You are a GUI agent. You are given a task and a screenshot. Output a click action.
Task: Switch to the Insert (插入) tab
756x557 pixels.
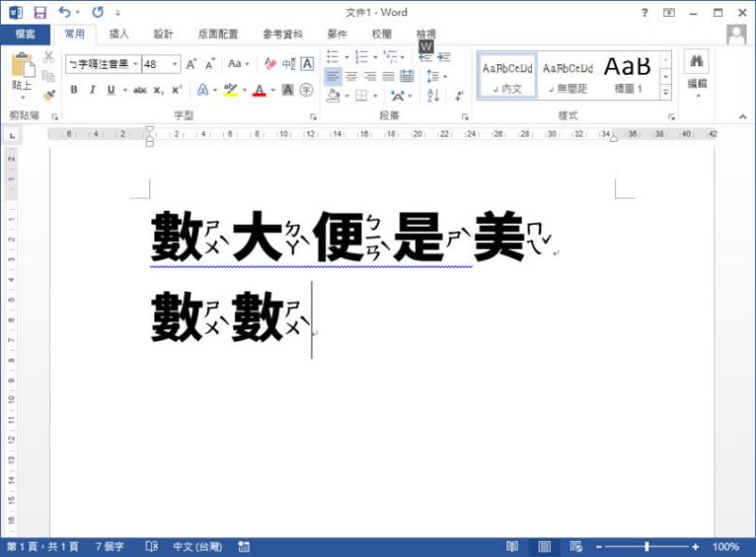click(119, 34)
